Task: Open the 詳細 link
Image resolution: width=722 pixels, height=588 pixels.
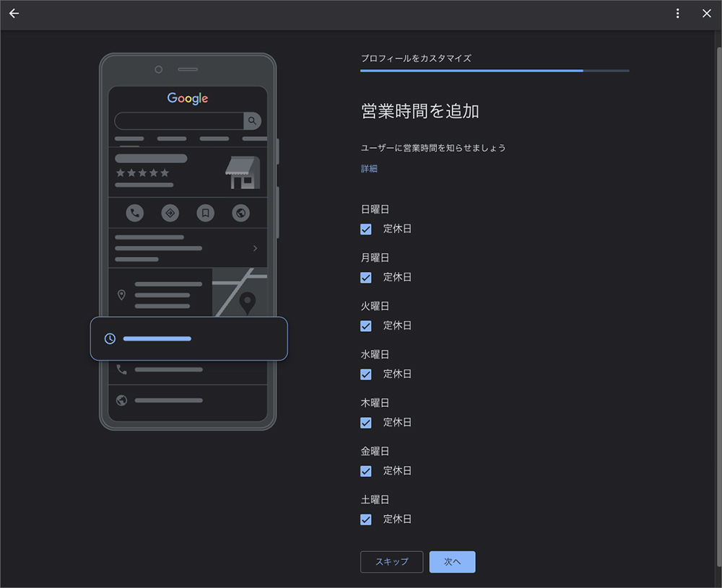Action: [369, 168]
